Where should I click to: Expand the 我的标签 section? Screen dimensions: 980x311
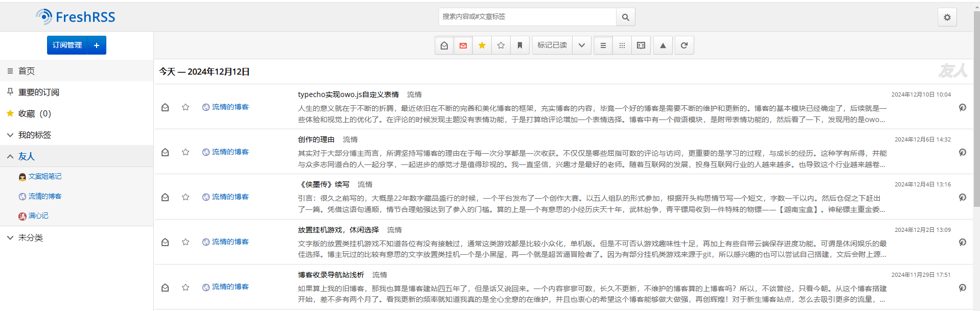[x=10, y=135]
